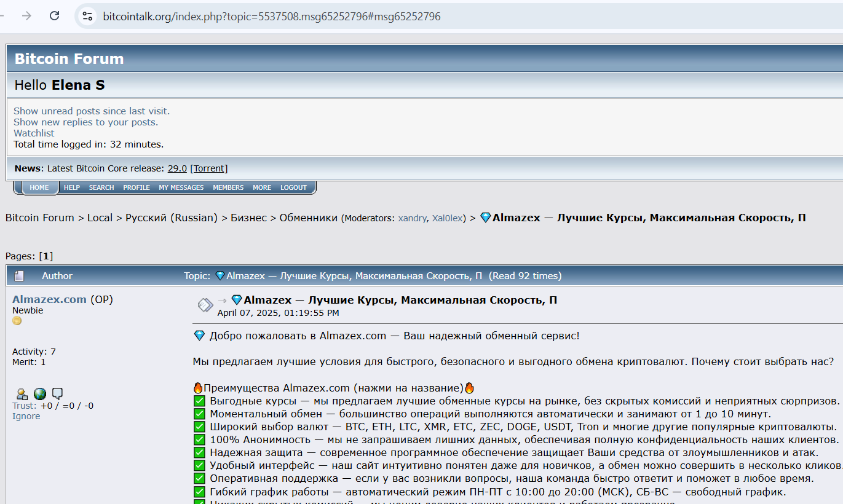The image size is (843, 504).
Task: Click the Оперативная поддержка checkmark icon
Action: click(199, 478)
